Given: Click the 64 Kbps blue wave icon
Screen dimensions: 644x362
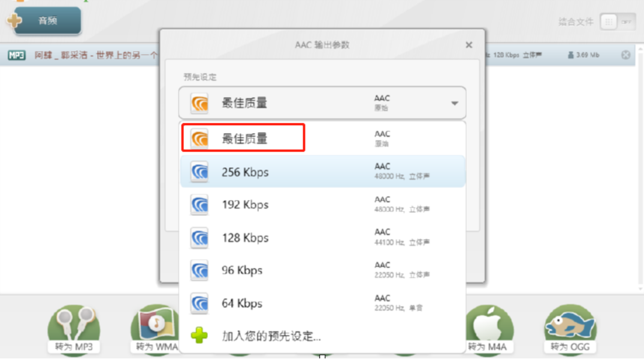Looking at the screenshot, I should tap(199, 303).
